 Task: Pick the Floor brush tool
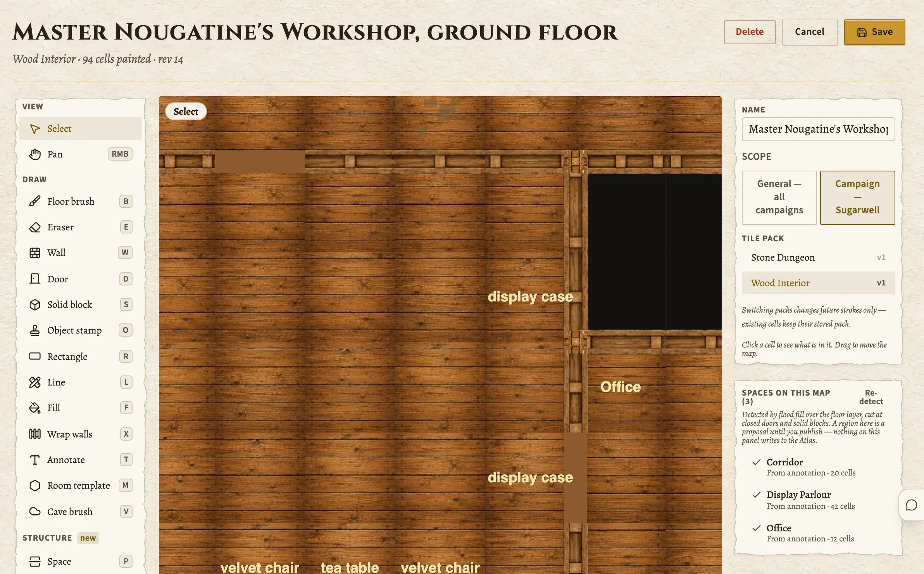pyautogui.click(x=80, y=201)
